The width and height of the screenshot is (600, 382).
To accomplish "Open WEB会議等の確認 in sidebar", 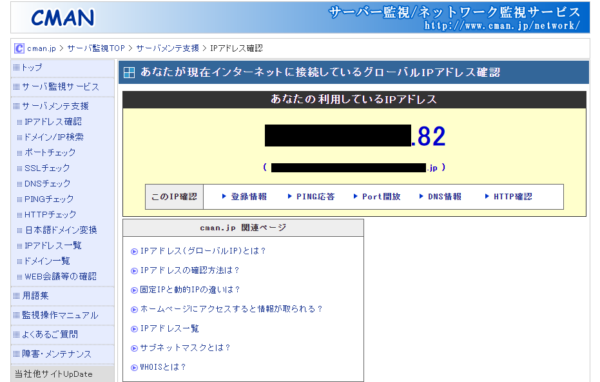I will pos(60,276).
